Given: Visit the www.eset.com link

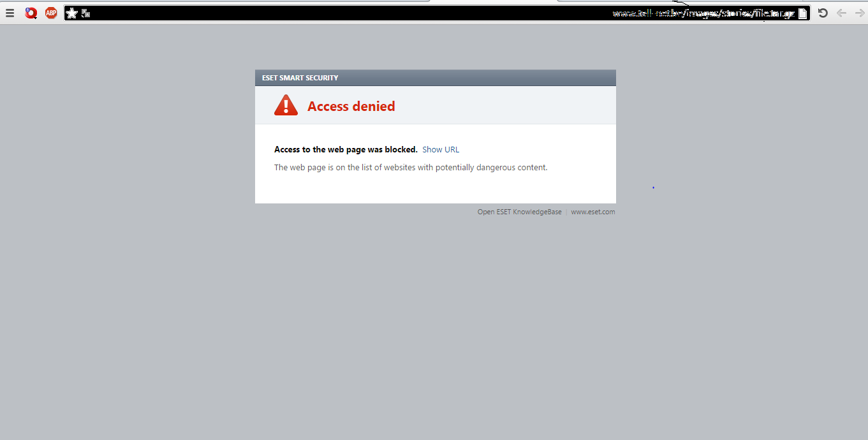Looking at the screenshot, I should pos(593,212).
